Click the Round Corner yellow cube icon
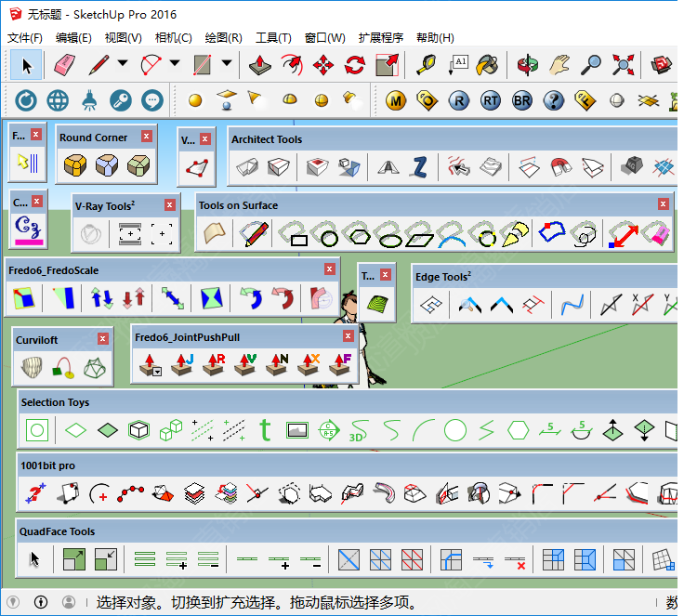 pos(75,165)
